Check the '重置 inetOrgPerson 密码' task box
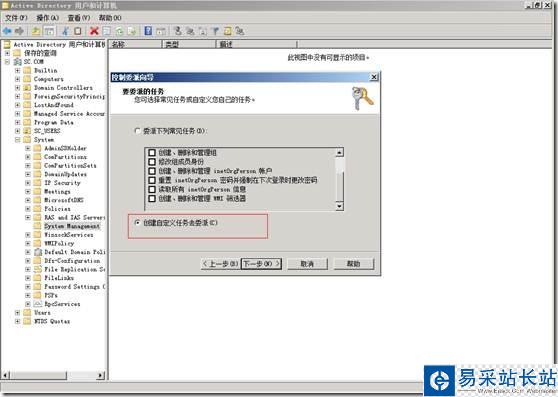This screenshot has width=558, height=397. point(152,180)
